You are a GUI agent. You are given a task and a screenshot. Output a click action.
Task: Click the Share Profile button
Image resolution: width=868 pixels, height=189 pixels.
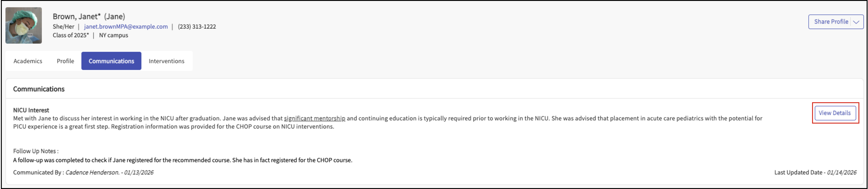click(x=830, y=22)
